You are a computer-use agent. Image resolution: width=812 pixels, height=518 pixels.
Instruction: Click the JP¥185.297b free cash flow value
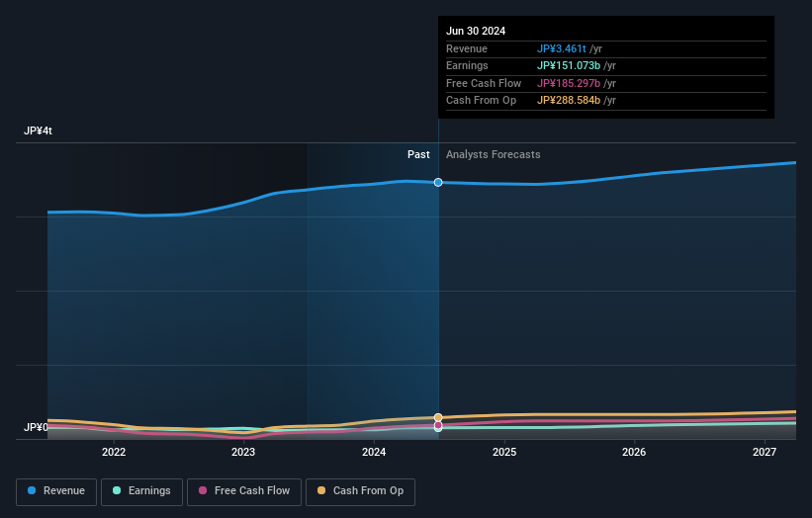pyautogui.click(x=569, y=83)
